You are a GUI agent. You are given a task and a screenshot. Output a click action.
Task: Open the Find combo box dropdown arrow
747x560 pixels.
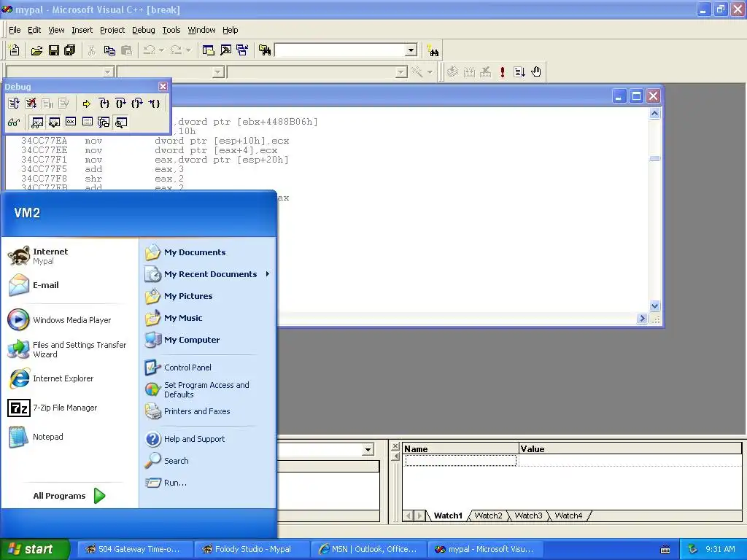pyautogui.click(x=411, y=50)
